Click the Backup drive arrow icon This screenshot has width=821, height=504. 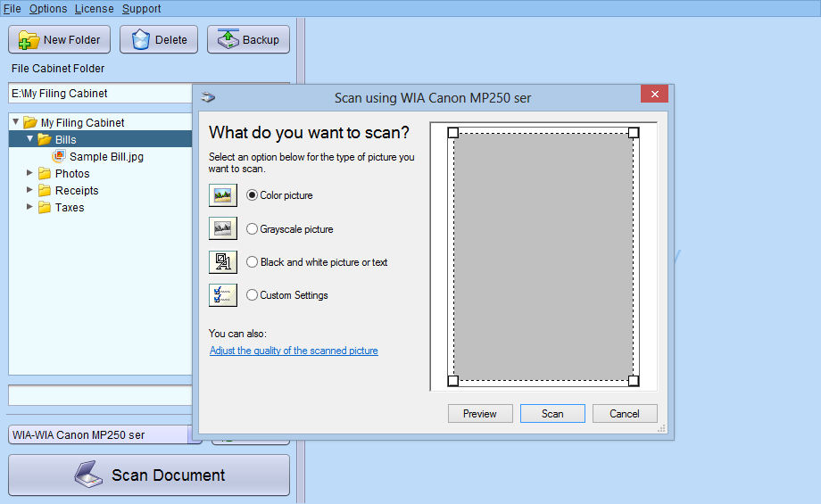pyautogui.click(x=228, y=39)
